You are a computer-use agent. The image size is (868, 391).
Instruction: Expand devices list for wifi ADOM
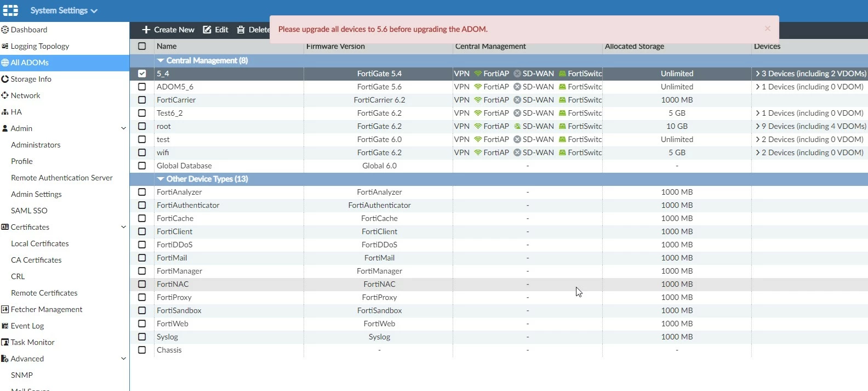coord(758,152)
